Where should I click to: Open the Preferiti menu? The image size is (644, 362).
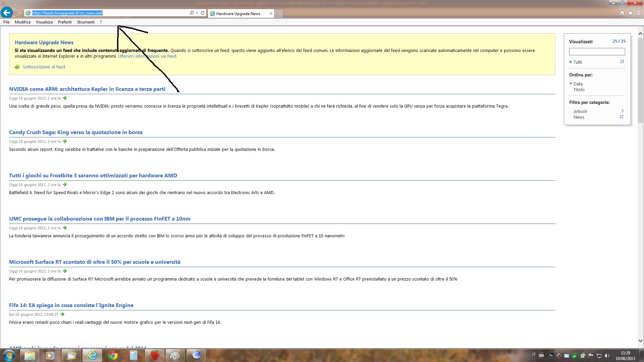65,22
